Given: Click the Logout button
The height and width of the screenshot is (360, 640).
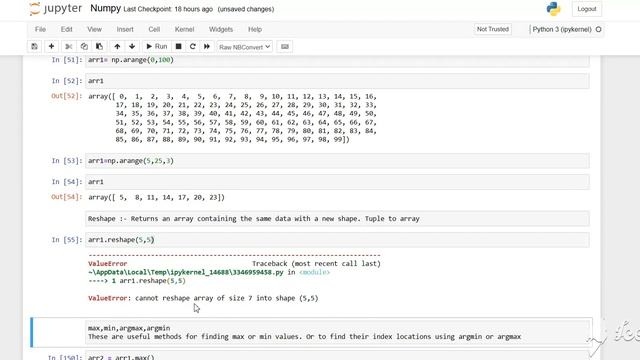Looking at the screenshot, I should [587, 9].
